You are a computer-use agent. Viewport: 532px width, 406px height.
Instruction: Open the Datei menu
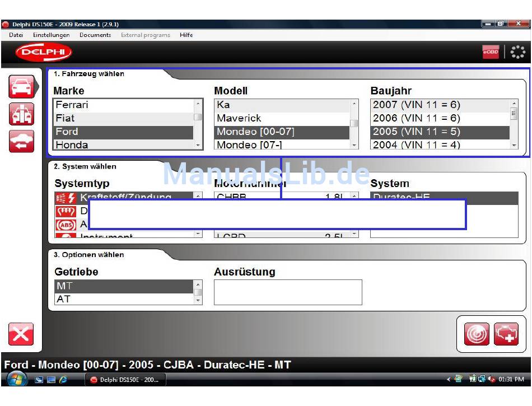16,35
